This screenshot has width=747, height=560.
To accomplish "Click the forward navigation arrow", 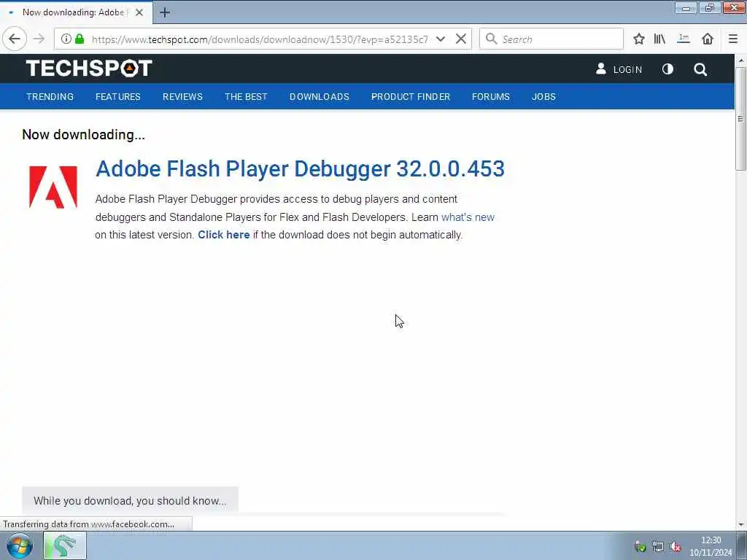I will [39, 39].
